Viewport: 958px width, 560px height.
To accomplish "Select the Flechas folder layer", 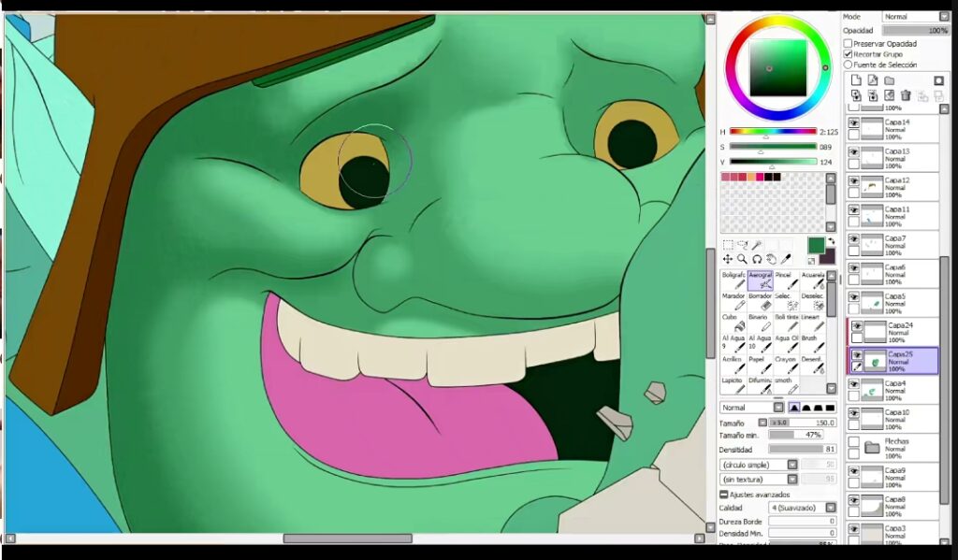I will (x=898, y=446).
